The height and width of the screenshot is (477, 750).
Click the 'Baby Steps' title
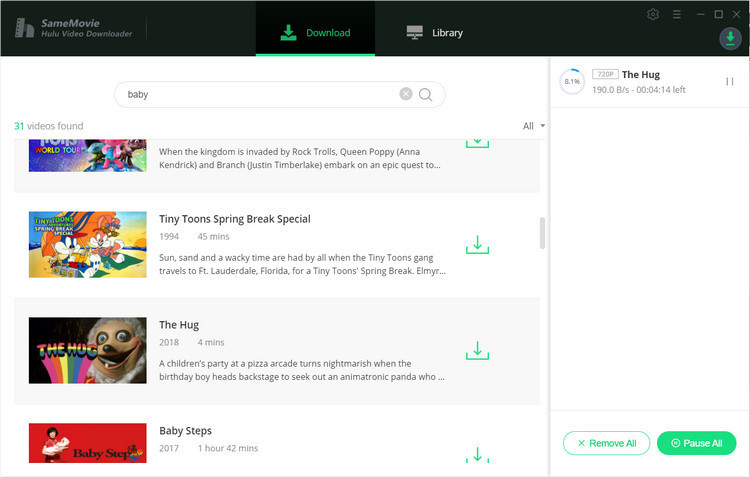[x=186, y=431]
